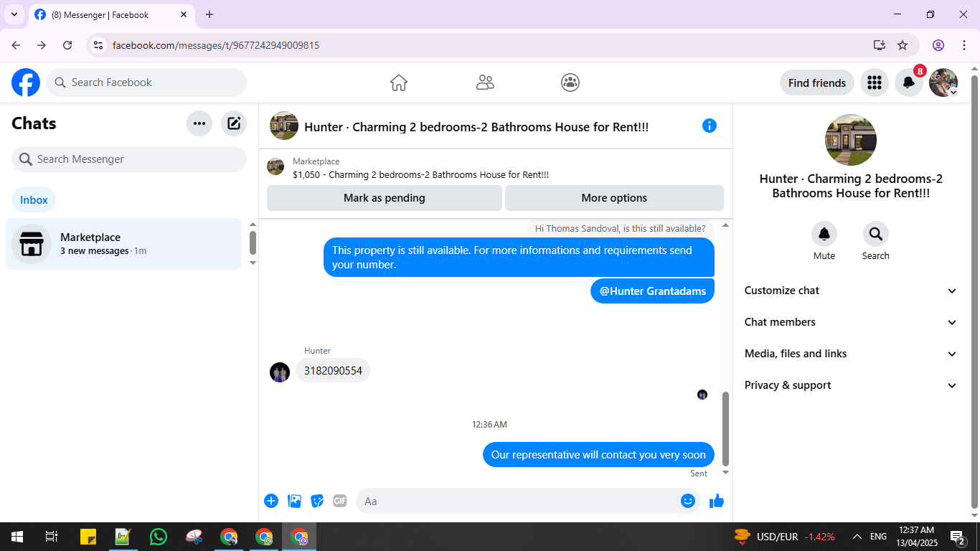Select the message '3182090554'
This screenshot has width=980, height=551.
point(333,371)
